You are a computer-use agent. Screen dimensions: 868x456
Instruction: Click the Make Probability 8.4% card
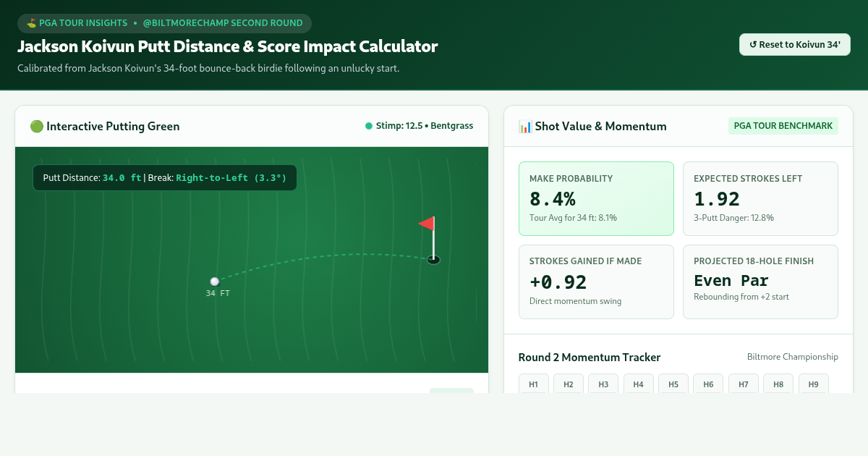tap(596, 198)
